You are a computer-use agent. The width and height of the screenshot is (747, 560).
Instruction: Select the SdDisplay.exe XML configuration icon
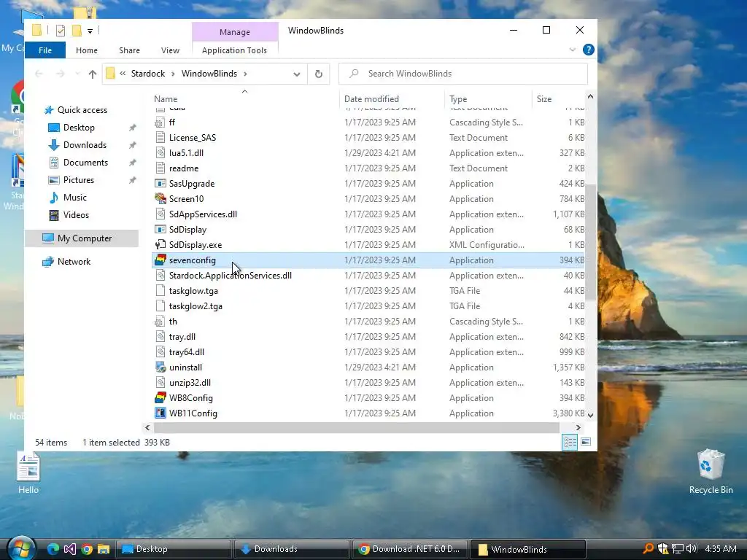[x=160, y=245]
